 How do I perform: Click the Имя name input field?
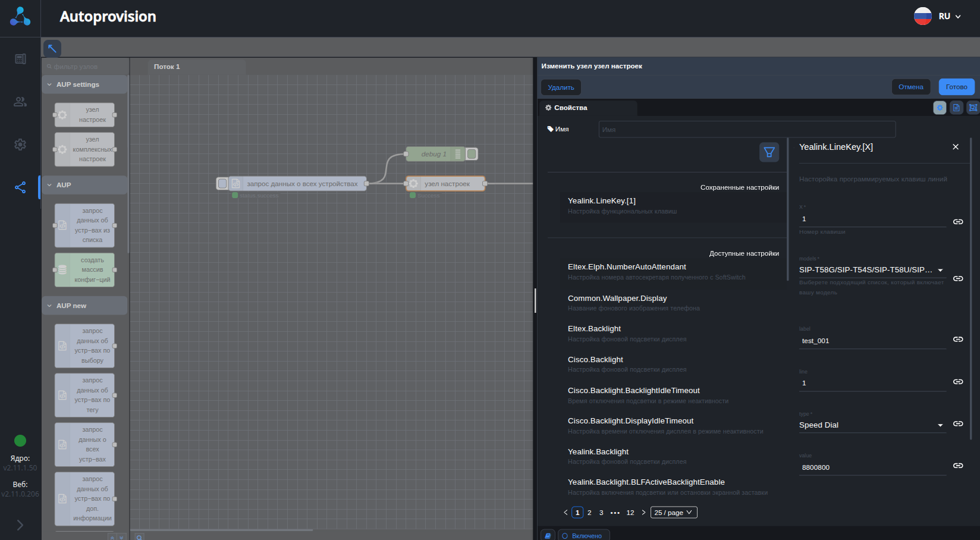click(746, 130)
